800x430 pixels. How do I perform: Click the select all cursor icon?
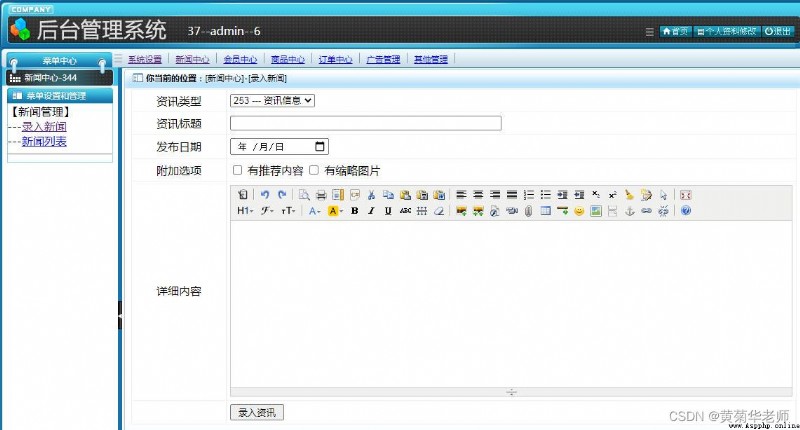pyautogui.click(x=663, y=195)
